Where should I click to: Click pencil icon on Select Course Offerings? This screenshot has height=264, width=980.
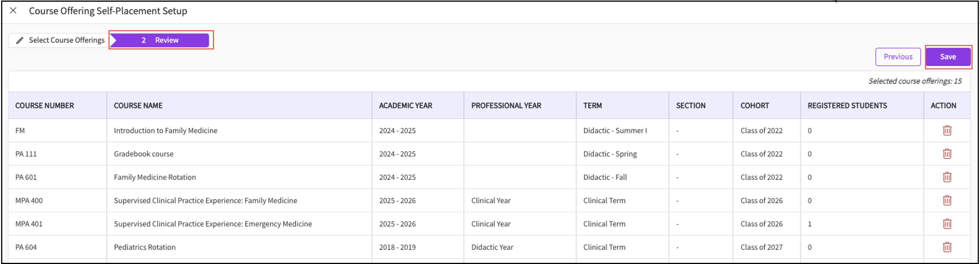click(x=20, y=40)
